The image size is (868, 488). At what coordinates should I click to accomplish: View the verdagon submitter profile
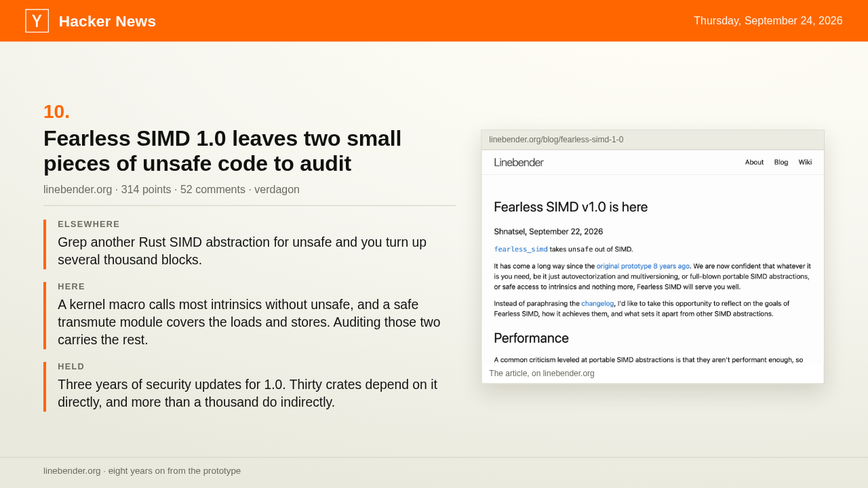pyautogui.click(x=277, y=190)
